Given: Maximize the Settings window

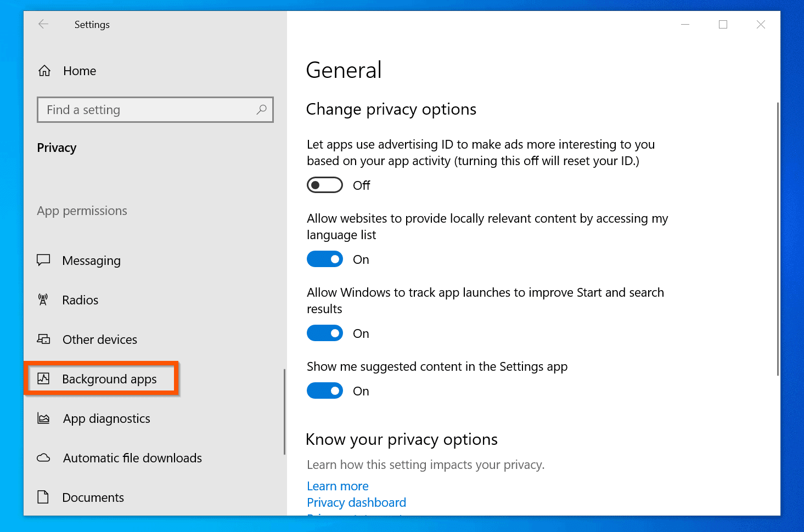Looking at the screenshot, I should tap(723, 24).
